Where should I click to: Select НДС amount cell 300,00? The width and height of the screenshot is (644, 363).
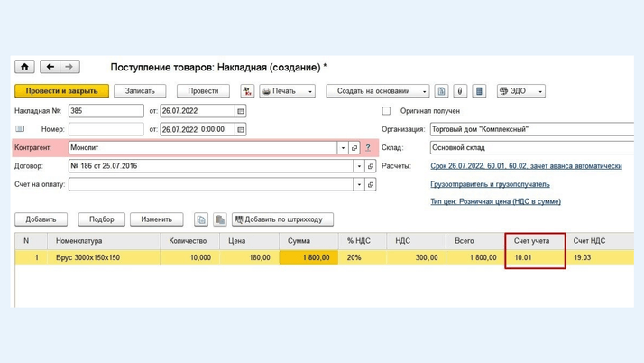[x=417, y=257]
